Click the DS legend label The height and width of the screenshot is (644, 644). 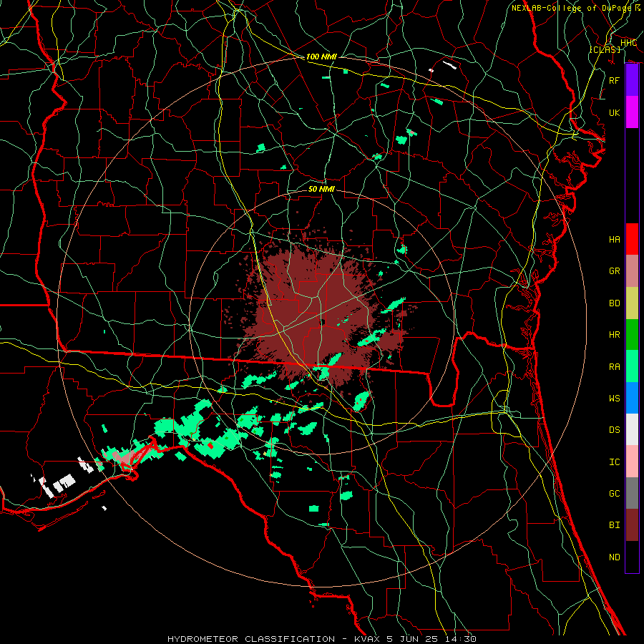tap(614, 430)
